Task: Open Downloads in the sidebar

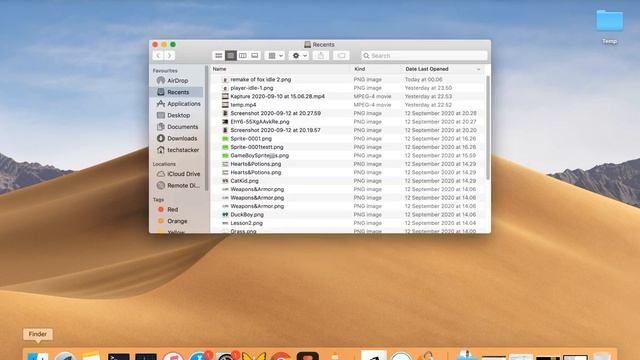Action: (177, 138)
